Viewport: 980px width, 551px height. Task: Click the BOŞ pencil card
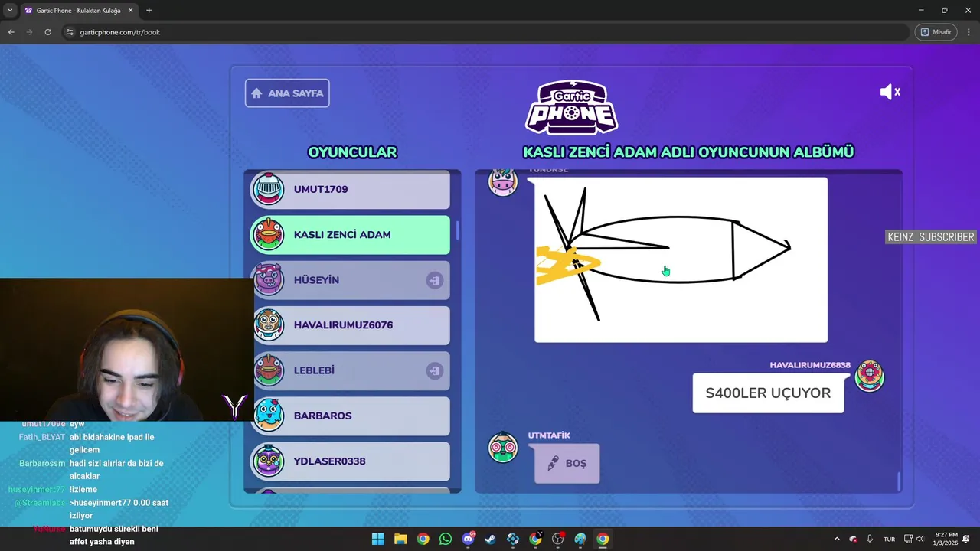[x=567, y=463]
